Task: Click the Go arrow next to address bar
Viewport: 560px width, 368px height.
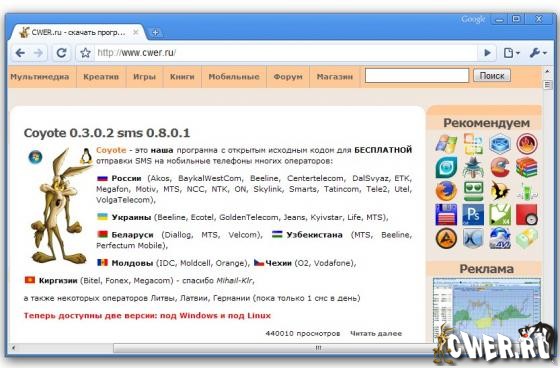Action: tap(487, 53)
